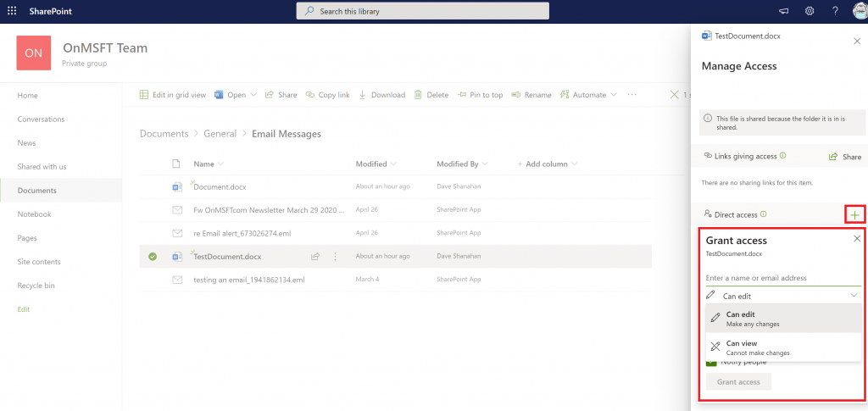Click Pin to top
The height and width of the screenshot is (411, 868).
click(x=480, y=95)
